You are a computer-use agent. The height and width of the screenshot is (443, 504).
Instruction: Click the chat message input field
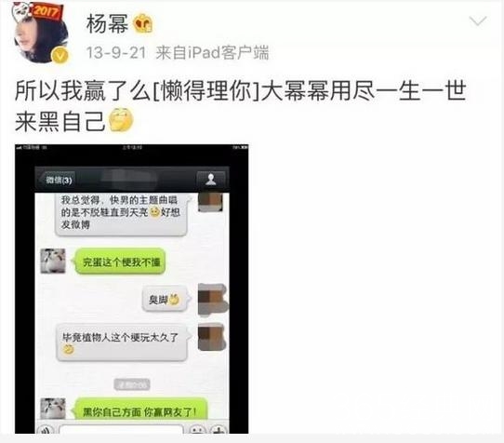pos(121,429)
